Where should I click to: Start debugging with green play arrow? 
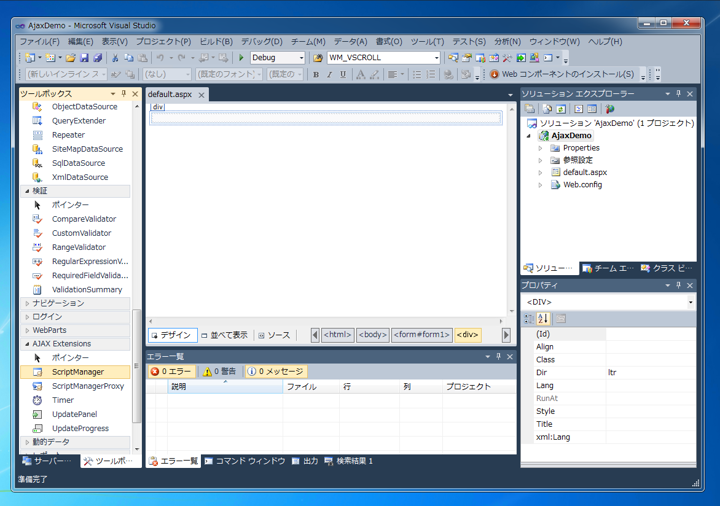coord(241,58)
